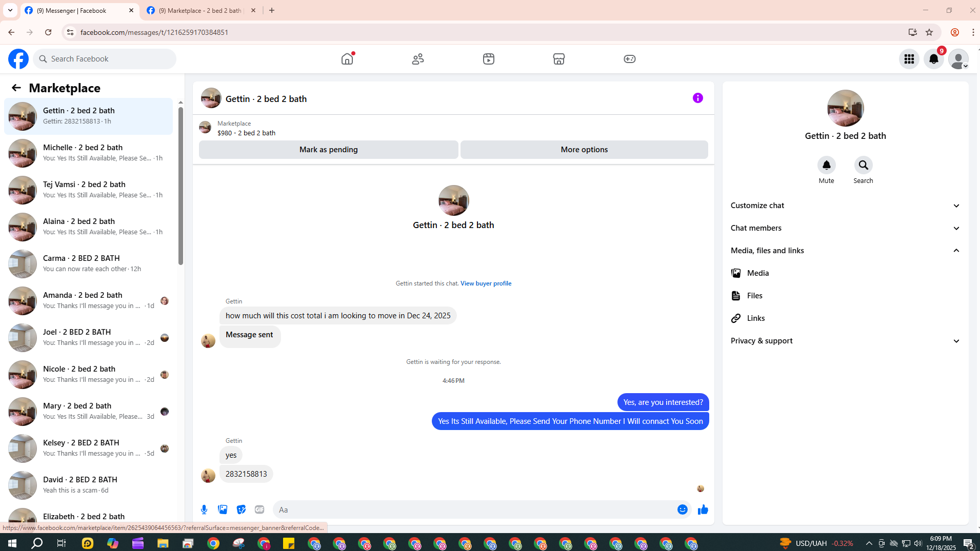Open a new browser tab
This screenshot has height=551, width=980.
coord(272,10)
